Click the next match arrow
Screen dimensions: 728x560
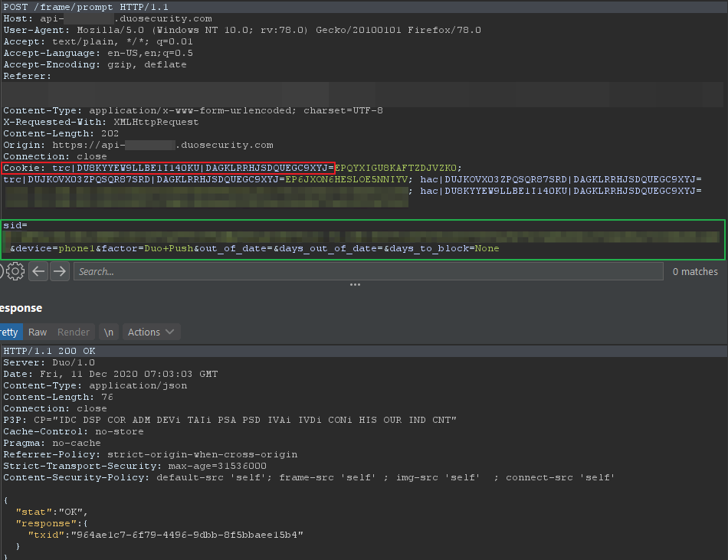tap(60, 271)
